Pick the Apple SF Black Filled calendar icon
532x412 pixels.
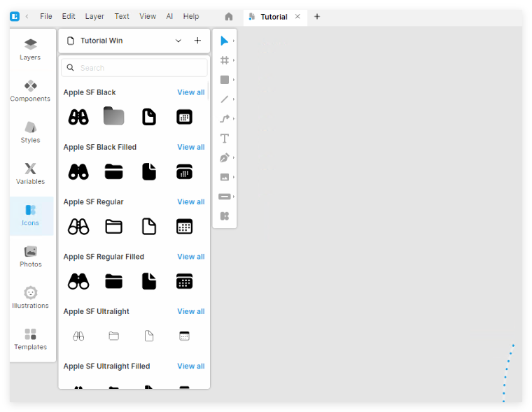pos(184,171)
